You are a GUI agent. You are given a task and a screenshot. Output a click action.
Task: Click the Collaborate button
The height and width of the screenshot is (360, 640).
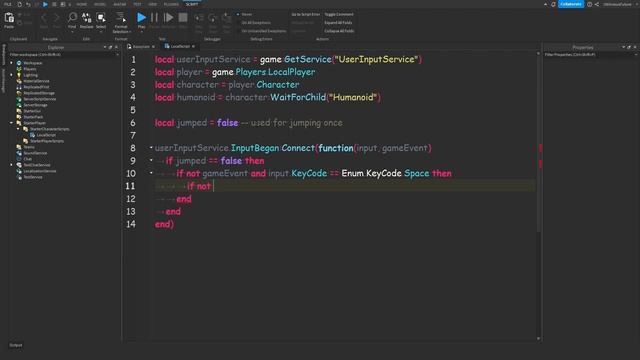point(571,4)
